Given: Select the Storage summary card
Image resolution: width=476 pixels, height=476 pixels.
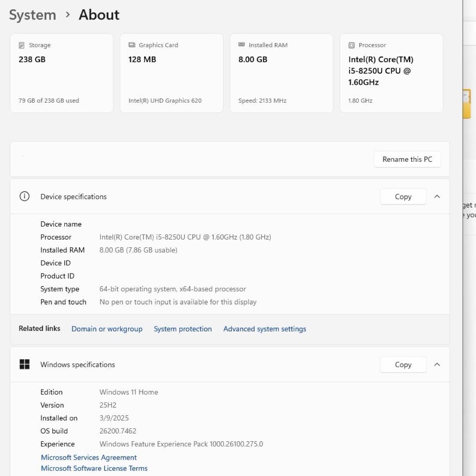Looking at the screenshot, I should click(61, 73).
